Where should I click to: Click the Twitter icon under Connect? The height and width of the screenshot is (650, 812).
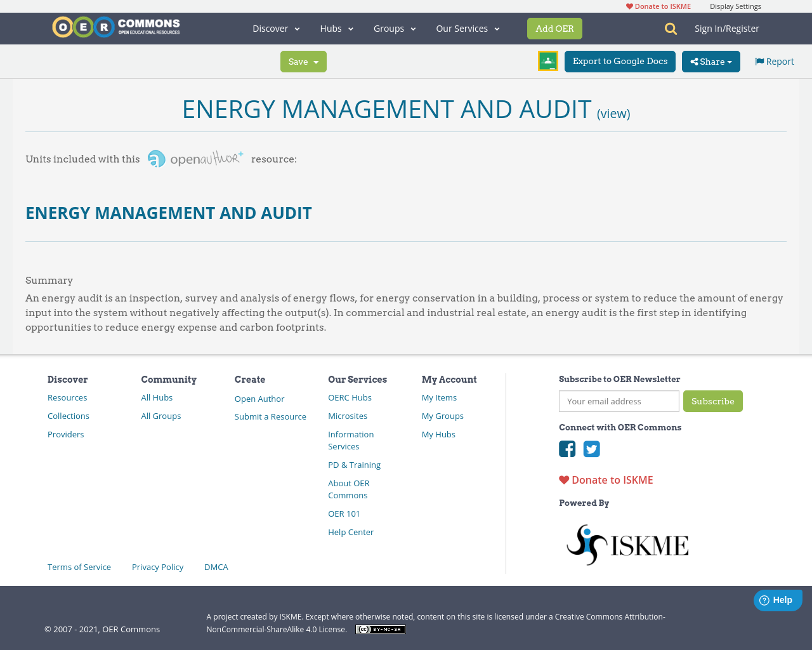pos(591,449)
